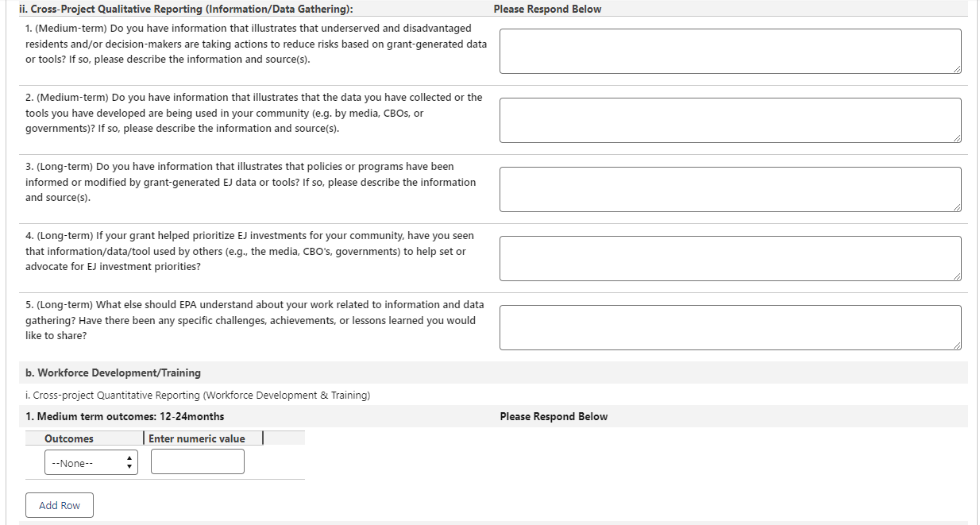Click the Workforce Development/Training section heading
The height and width of the screenshot is (525, 980).
click(119, 373)
